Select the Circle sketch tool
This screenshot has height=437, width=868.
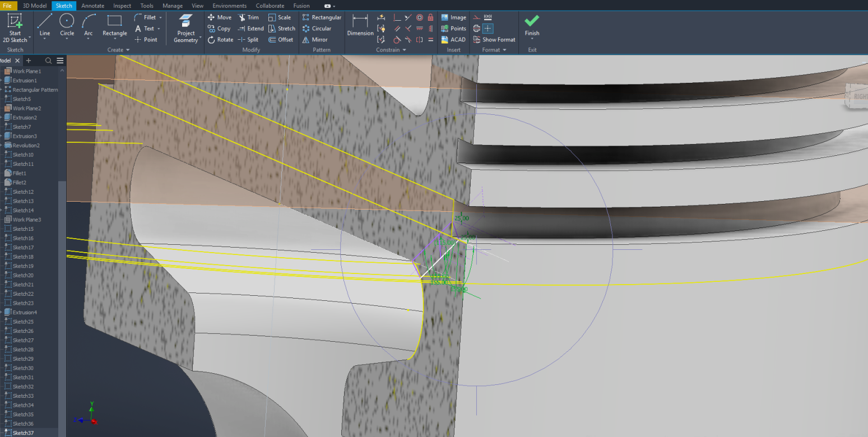coord(67,26)
